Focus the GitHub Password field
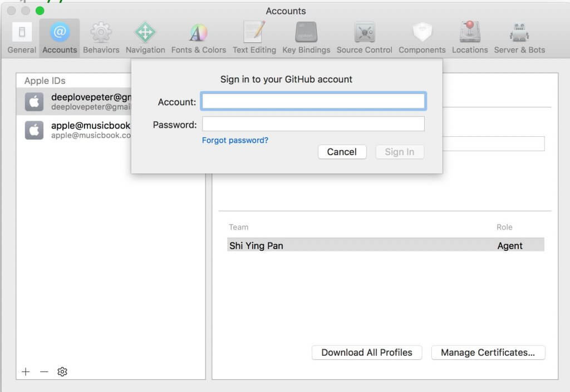570x392 pixels. (x=313, y=124)
